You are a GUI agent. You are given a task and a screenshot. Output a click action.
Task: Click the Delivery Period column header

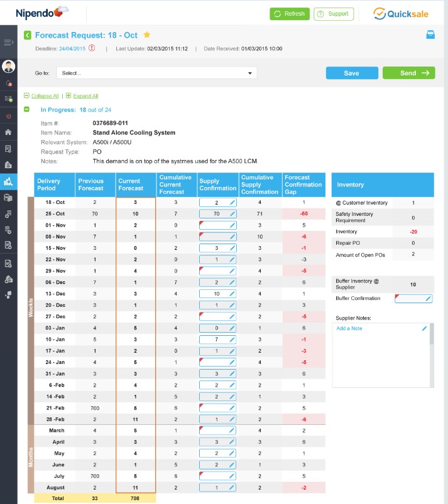(55, 185)
